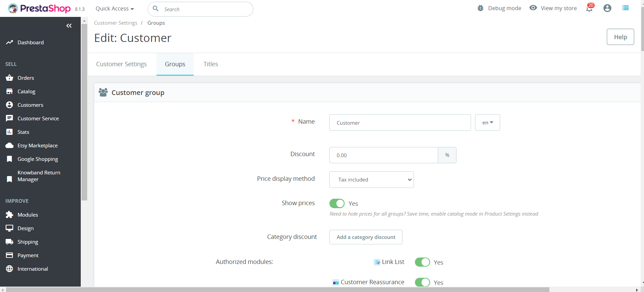Viewport: 644px width, 292px height.
Task: Click the Payment card icon
Action: point(9,255)
